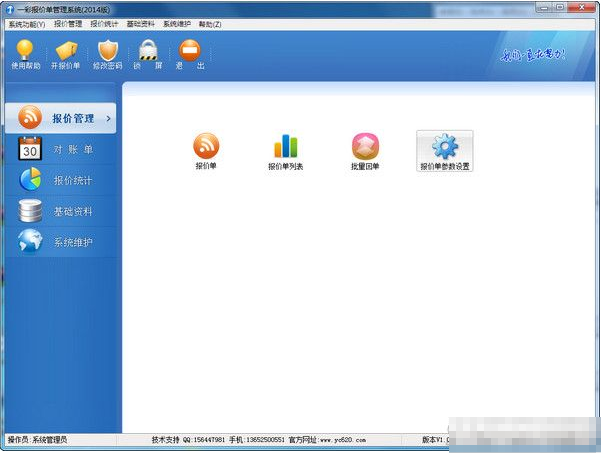Select 基础资料 in the sidebar
Screen dimensions: 601x453
click(61, 211)
